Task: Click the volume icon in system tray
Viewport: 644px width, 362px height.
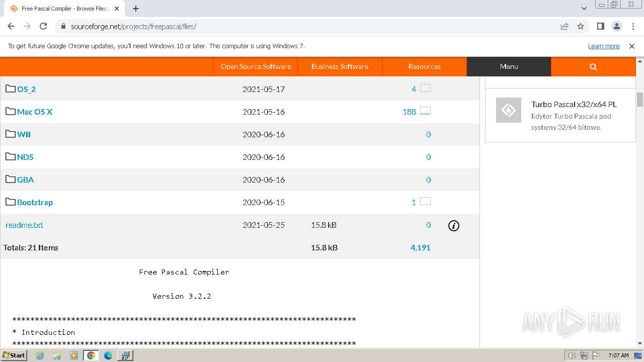Action: pyautogui.click(x=572, y=355)
